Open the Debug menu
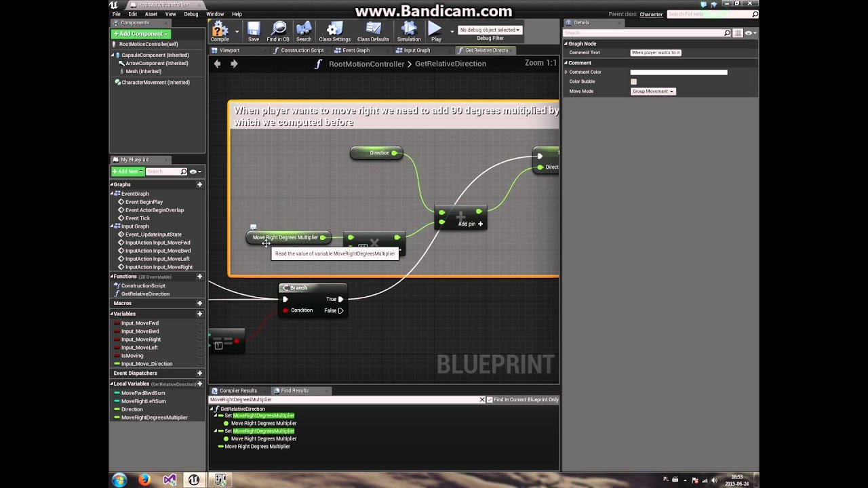 [191, 14]
